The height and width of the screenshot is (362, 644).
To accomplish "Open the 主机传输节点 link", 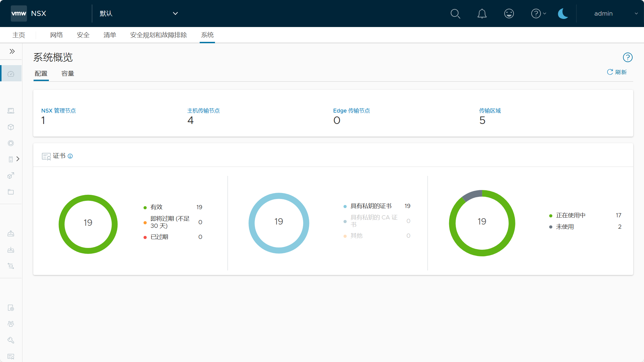I will point(204,111).
